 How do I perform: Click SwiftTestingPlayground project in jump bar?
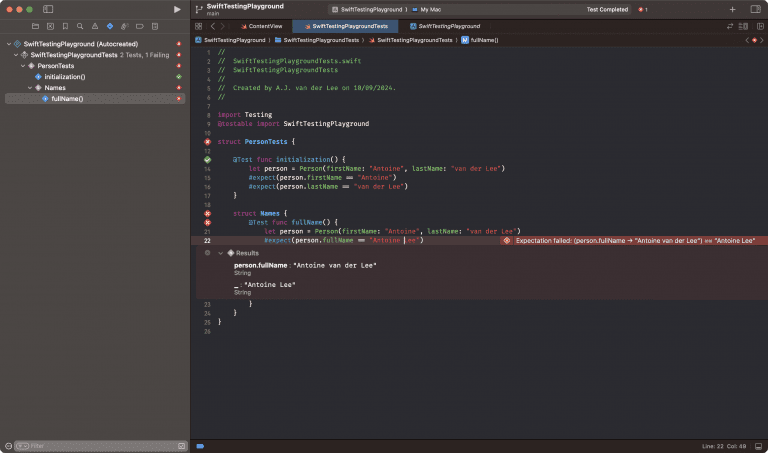(x=230, y=40)
